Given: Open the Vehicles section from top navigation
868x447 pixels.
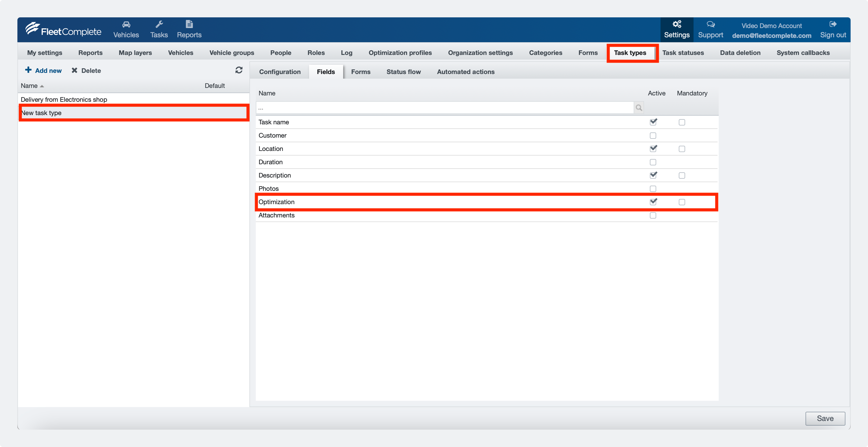Looking at the screenshot, I should click(126, 30).
